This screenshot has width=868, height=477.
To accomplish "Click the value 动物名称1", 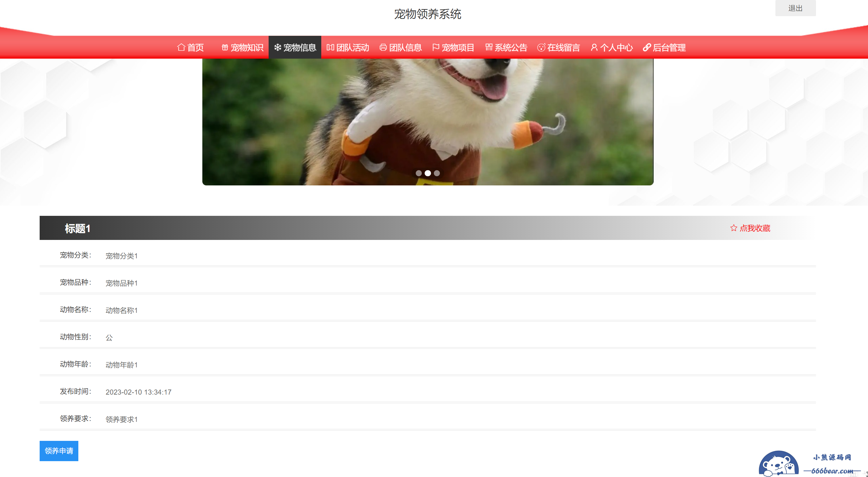I will (x=122, y=310).
